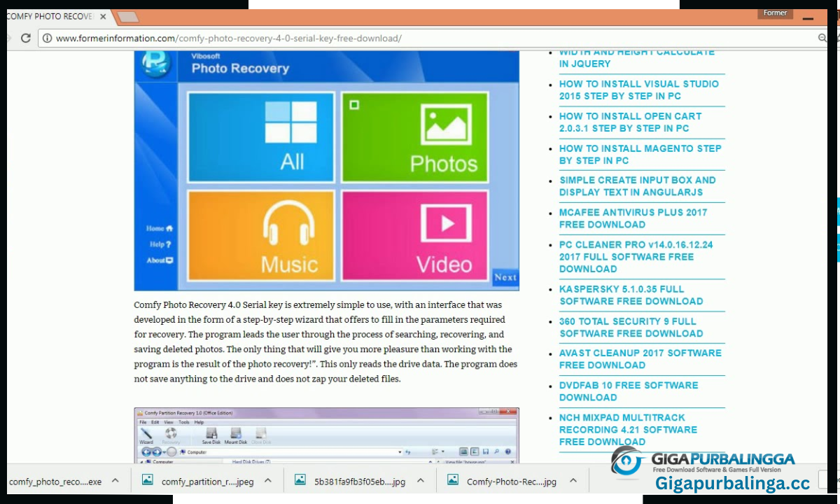Open Avast Cleanup 2017 Software Free Download link

(x=640, y=358)
